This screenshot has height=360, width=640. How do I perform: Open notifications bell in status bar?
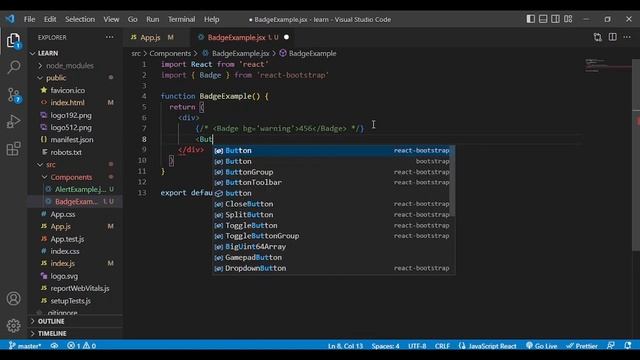pos(628,346)
